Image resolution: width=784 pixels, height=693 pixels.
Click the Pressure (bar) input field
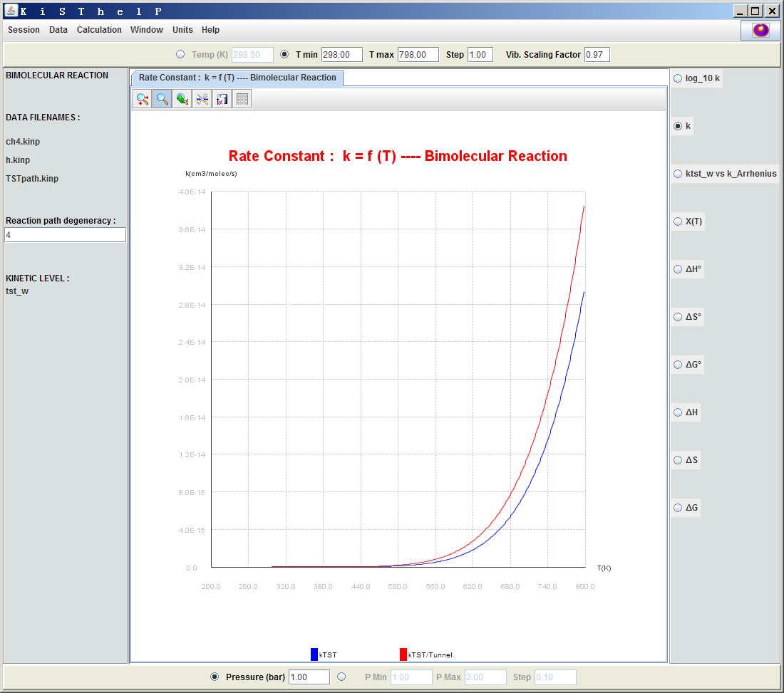click(309, 677)
